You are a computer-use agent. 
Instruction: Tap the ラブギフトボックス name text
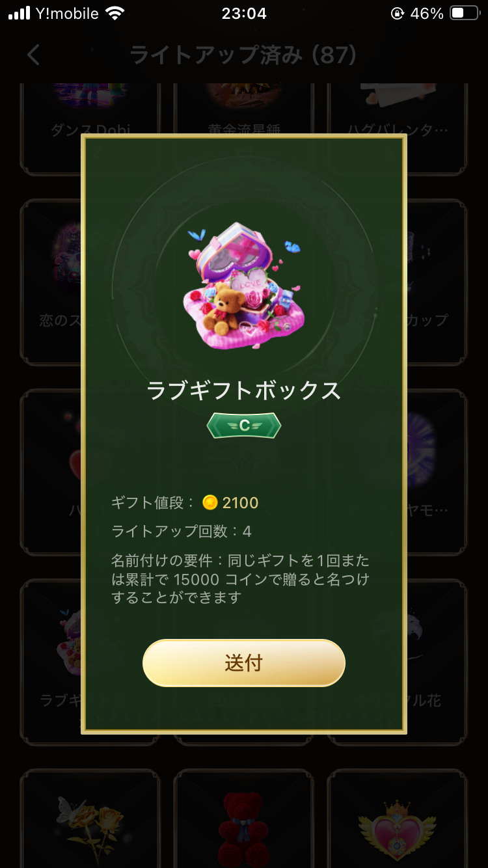tap(244, 390)
